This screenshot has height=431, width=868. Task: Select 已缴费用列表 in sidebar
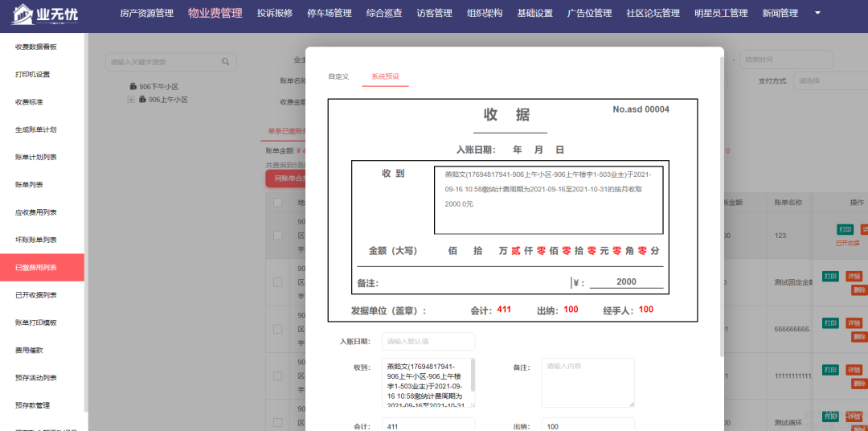click(42, 268)
